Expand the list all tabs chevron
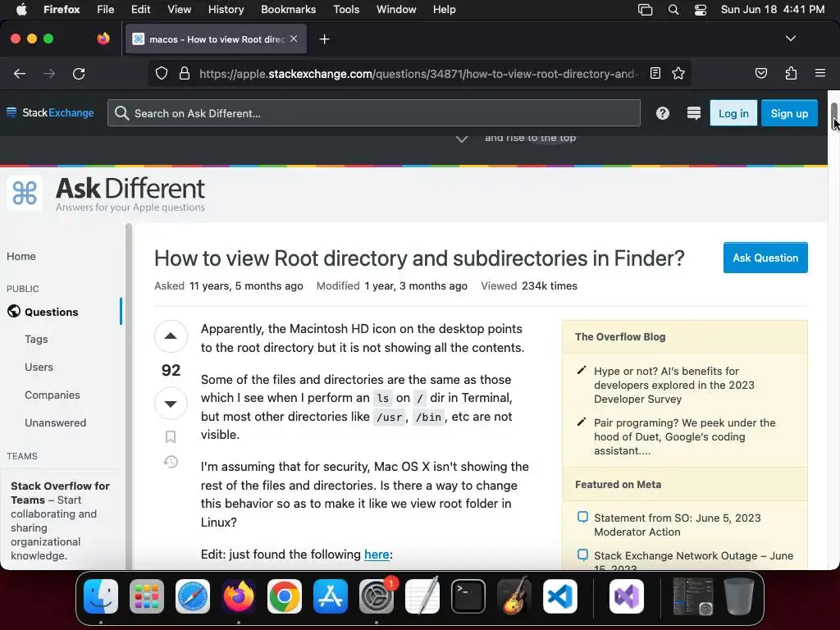 [790, 39]
